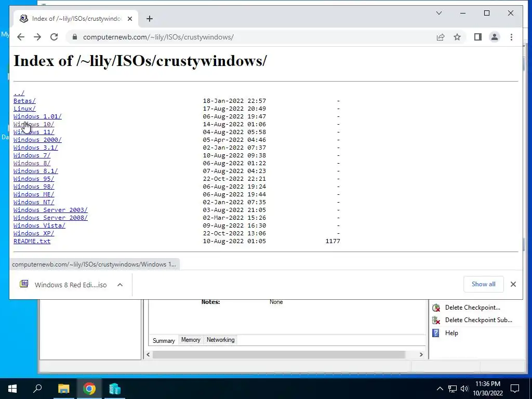Open Chrome three-dot menu
This screenshot has width=532, height=399.
511,37
